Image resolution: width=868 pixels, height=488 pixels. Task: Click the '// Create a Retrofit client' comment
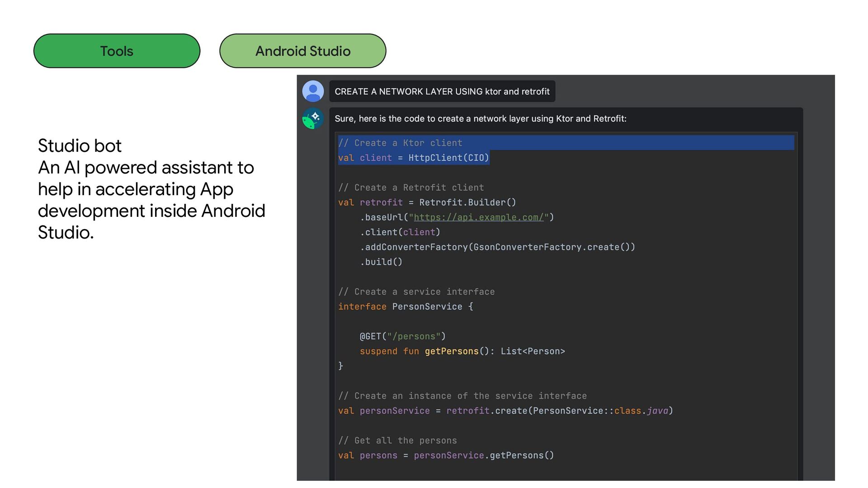coord(411,188)
